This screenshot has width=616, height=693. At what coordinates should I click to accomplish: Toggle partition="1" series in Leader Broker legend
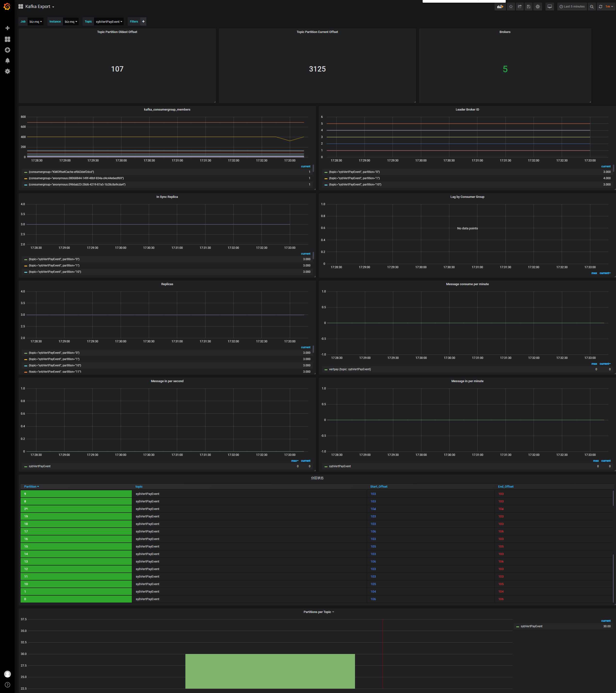click(354, 178)
